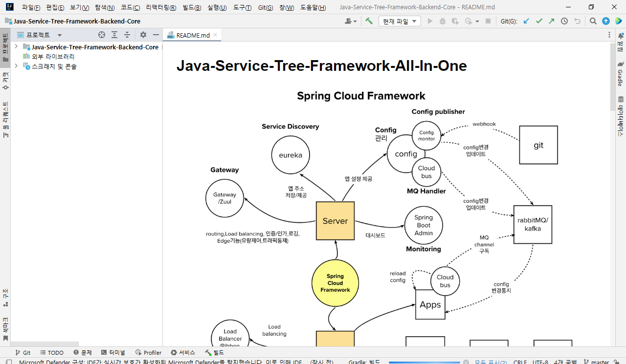
Task: Open the UTF-8 encoding selector
Action: pos(540,362)
